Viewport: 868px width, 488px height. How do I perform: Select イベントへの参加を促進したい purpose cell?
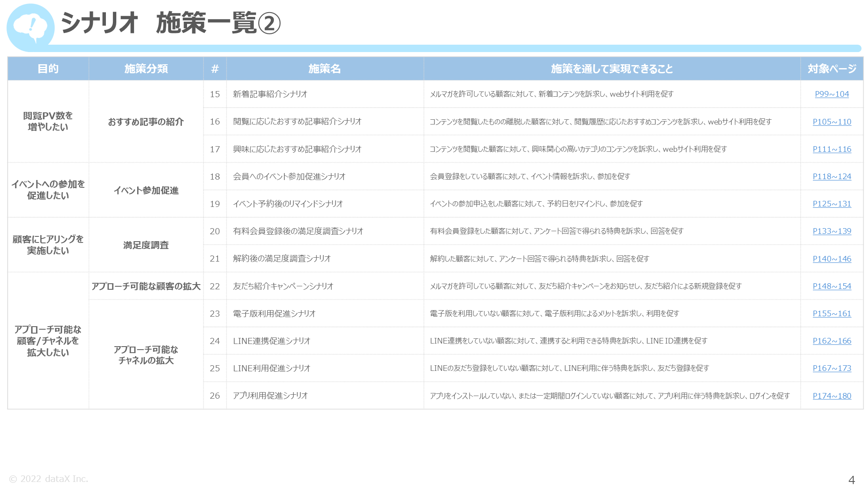tap(48, 190)
